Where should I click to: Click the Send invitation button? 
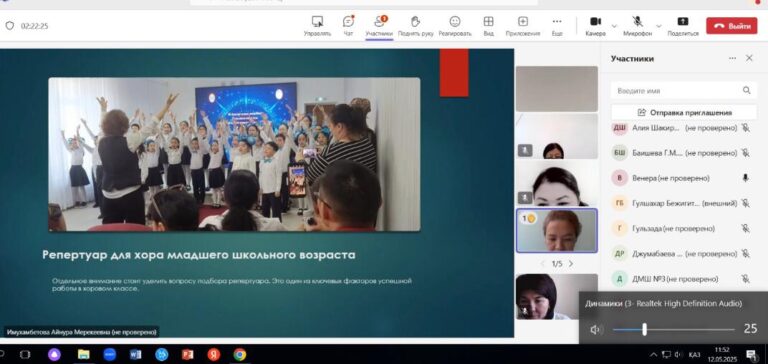pos(684,112)
